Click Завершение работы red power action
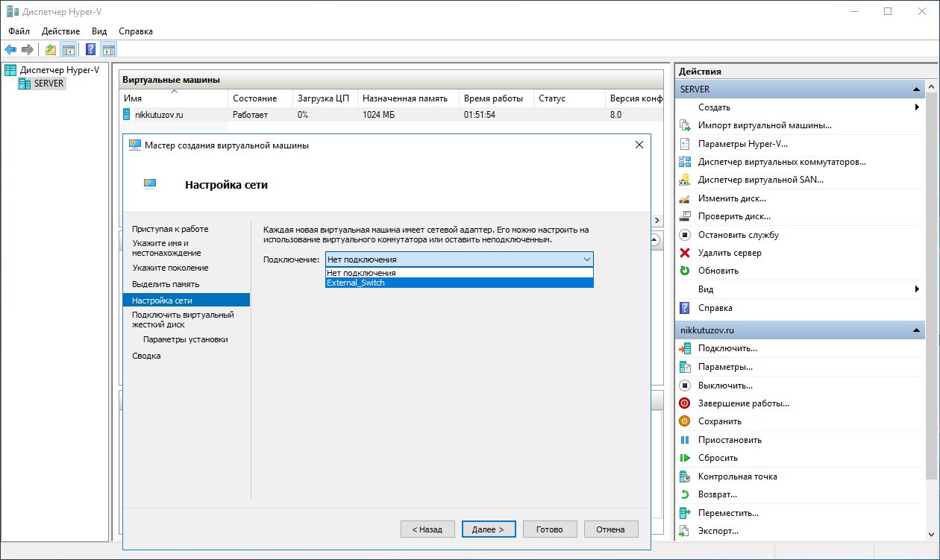The height and width of the screenshot is (560, 940). 743,403
